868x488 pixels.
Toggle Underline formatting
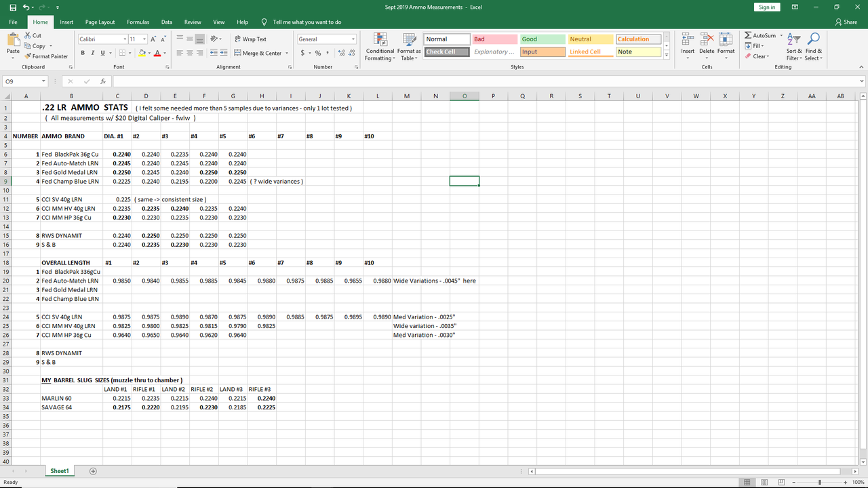tap(102, 53)
